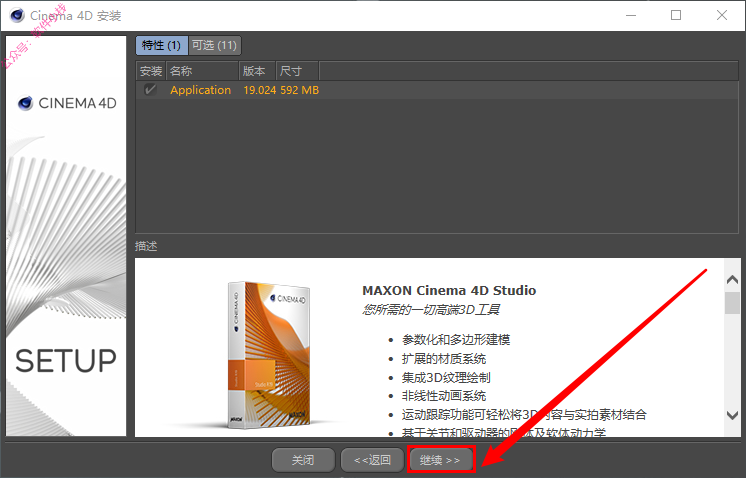Close the installer window
The width and height of the screenshot is (746, 478).
722,15
